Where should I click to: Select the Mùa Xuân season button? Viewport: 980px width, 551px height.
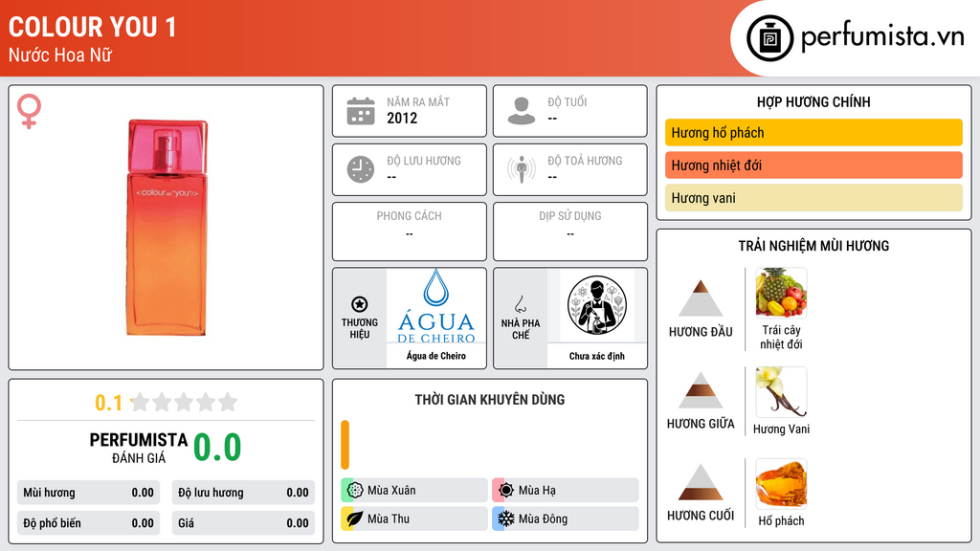(x=414, y=491)
